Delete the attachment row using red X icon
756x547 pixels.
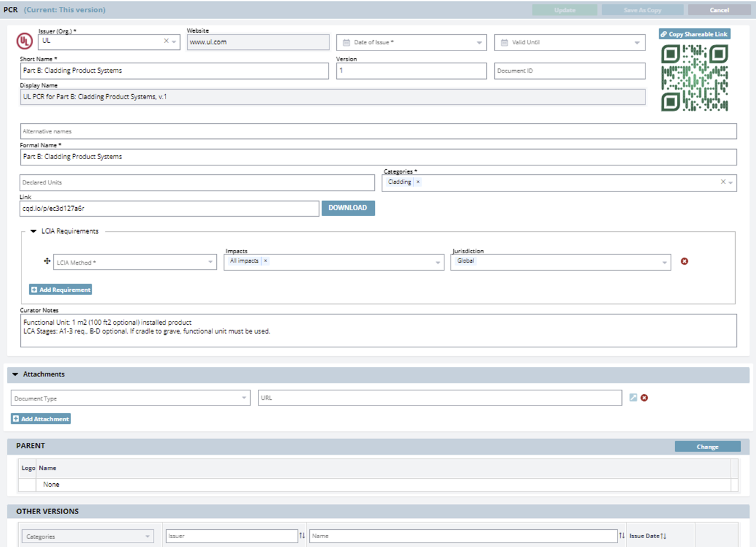pyautogui.click(x=644, y=398)
